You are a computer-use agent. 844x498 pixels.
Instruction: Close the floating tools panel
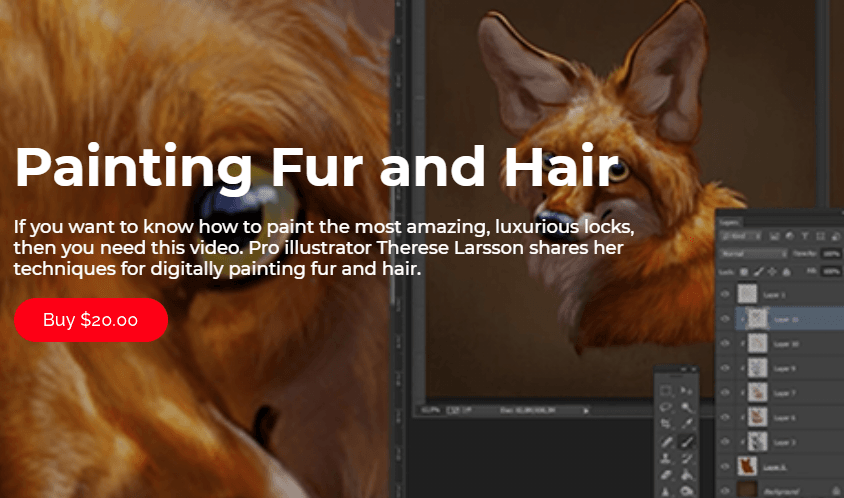click(x=693, y=369)
